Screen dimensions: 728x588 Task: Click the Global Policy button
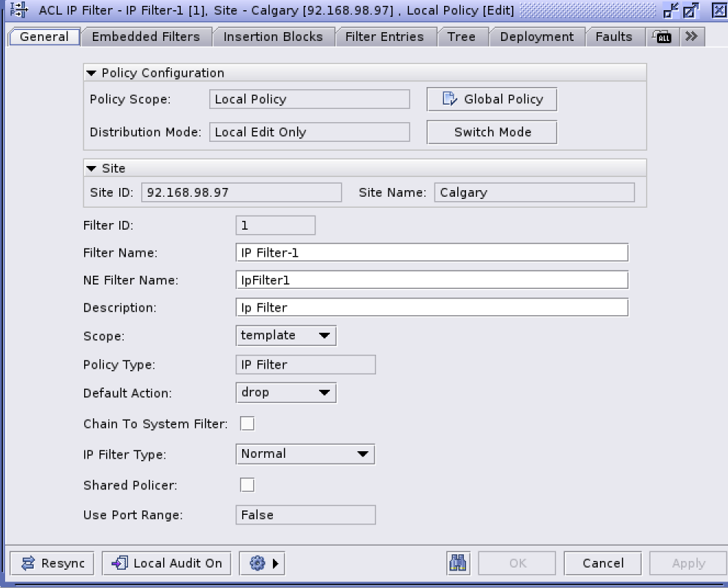click(492, 99)
